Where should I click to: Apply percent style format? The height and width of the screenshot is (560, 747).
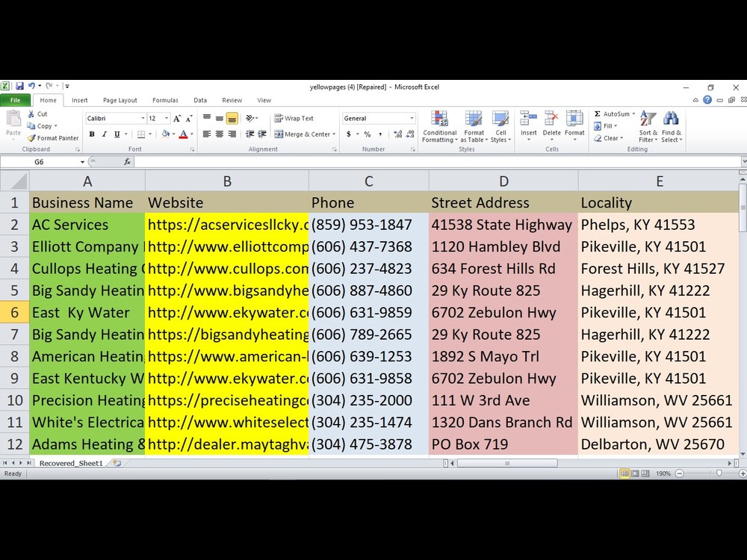[x=368, y=134]
